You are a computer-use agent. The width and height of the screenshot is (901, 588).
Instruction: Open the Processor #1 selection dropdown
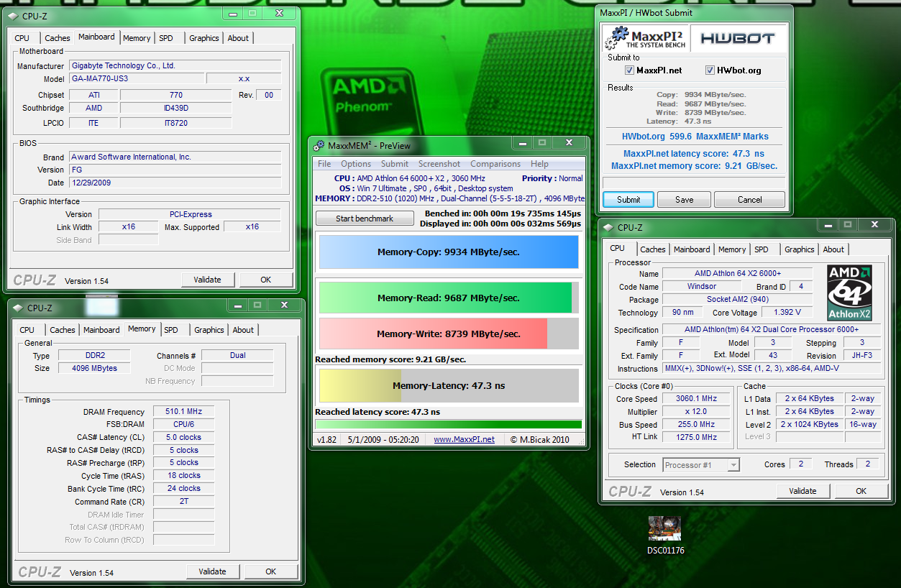(700, 464)
